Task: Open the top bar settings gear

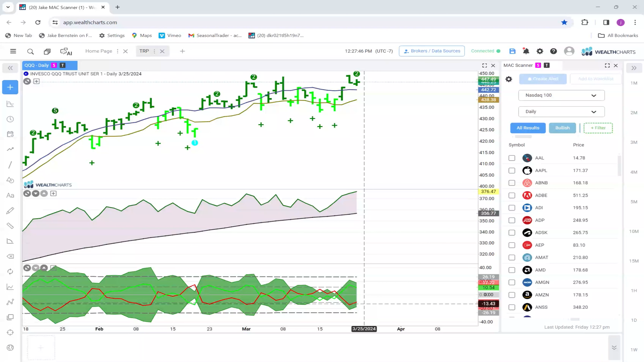Action: pyautogui.click(x=540, y=51)
